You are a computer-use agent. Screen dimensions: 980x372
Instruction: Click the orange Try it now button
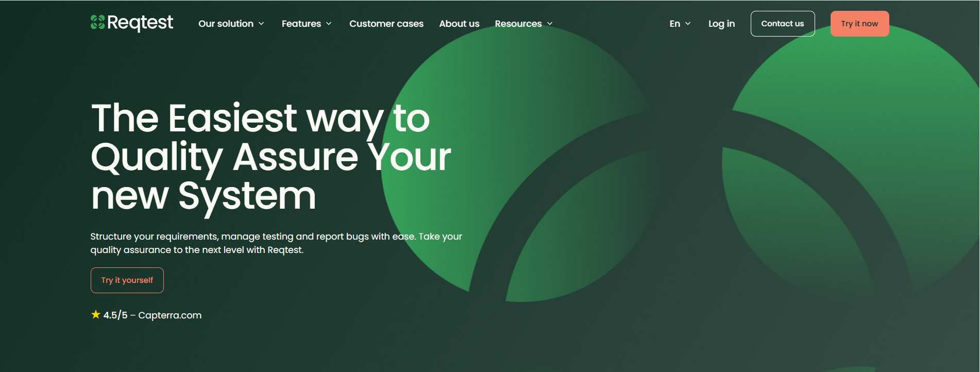pyautogui.click(x=859, y=24)
